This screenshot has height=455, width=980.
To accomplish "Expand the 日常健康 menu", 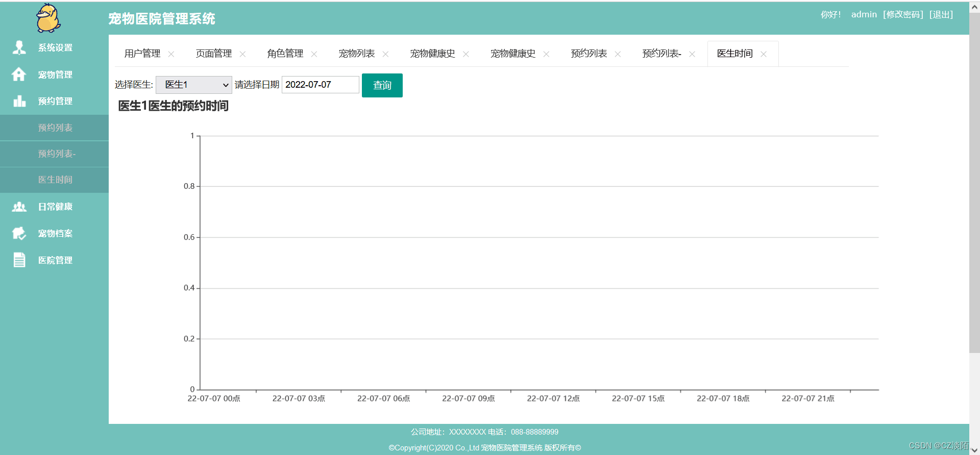I will click(x=54, y=207).
